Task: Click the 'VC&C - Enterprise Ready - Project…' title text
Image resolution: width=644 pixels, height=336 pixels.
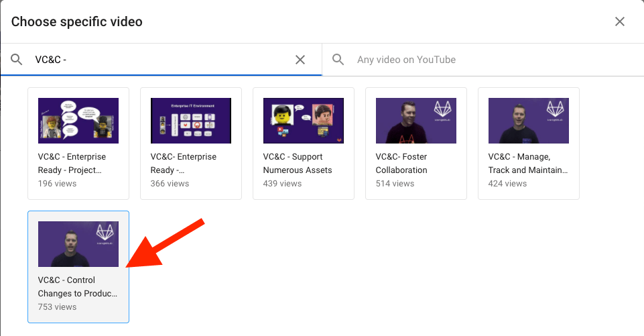Action: tap(72, 163)
